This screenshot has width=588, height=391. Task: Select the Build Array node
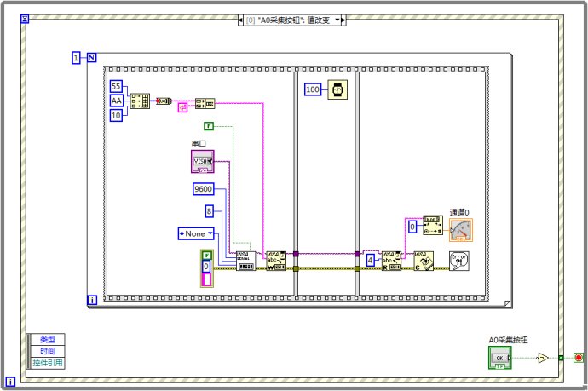pyautogui.click(x=139, y=101)
